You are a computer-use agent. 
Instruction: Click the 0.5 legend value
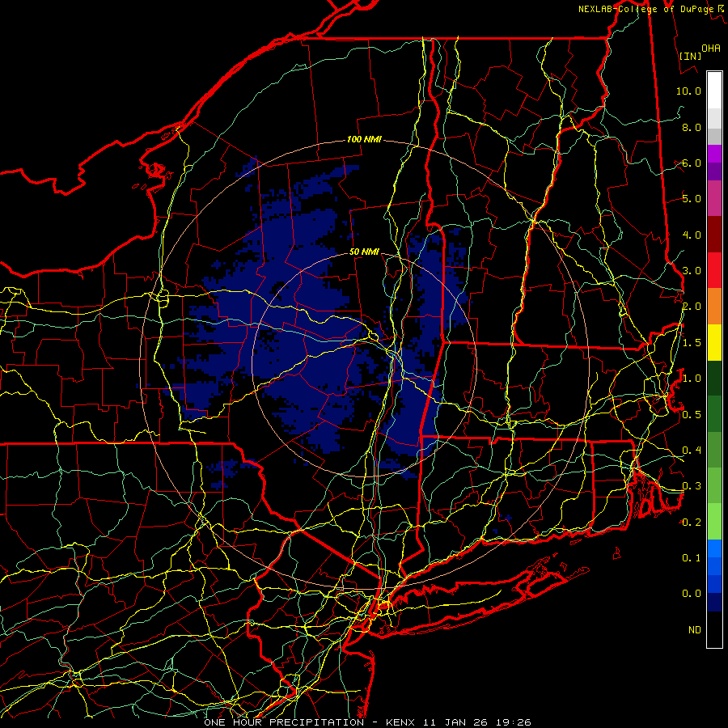pos(692,414)
